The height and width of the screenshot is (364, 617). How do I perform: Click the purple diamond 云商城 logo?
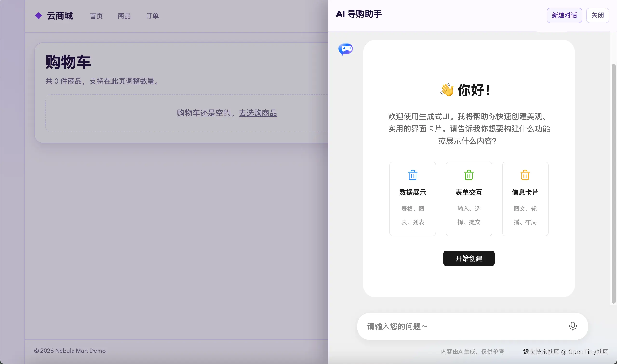pos(39,16)
